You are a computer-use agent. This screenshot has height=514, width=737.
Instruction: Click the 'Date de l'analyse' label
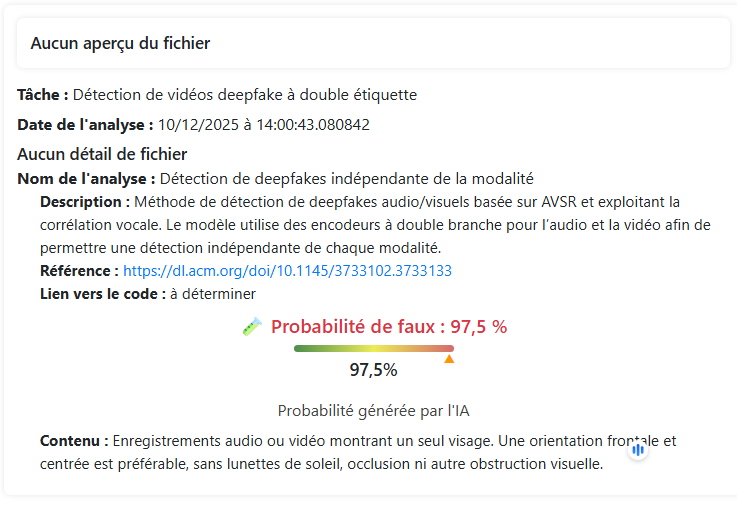[85, 125]
